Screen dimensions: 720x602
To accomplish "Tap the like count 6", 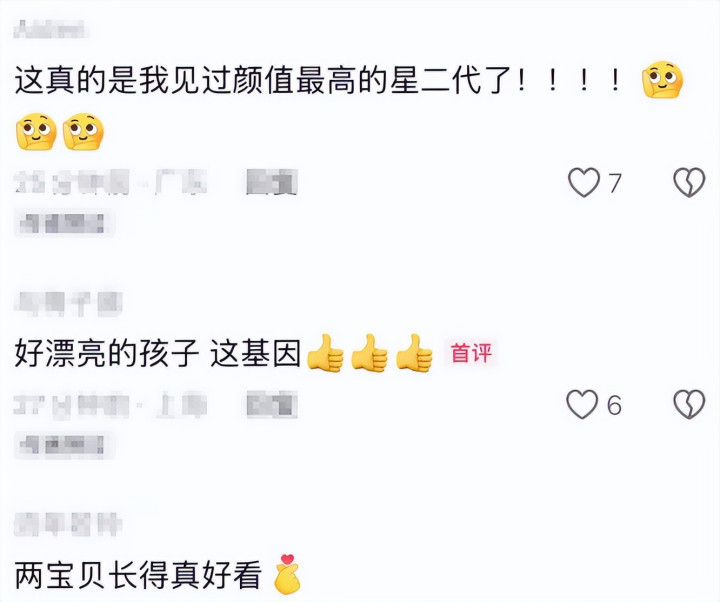I will (x=614, y=405).
